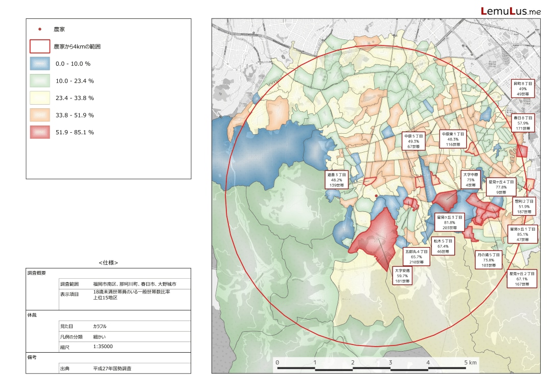
Task: Click the 平成27年国勢調査 source cell
Action: click(112, 369)
